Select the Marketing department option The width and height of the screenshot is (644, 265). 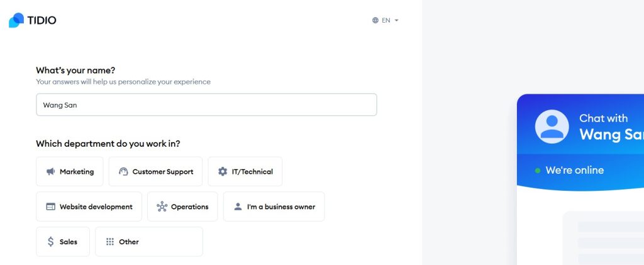tap(69, 172)
